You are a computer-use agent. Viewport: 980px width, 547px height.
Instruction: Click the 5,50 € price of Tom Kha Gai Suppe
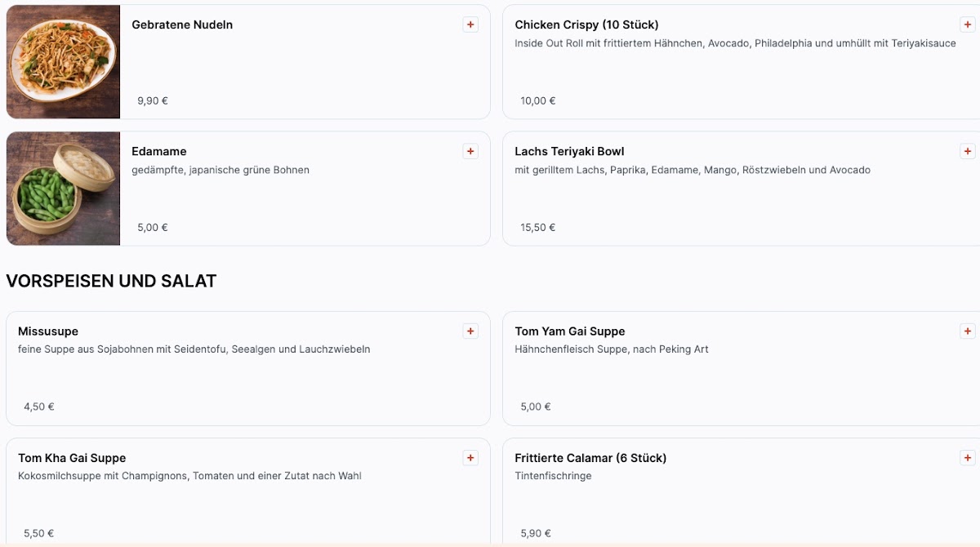point(39,533)
